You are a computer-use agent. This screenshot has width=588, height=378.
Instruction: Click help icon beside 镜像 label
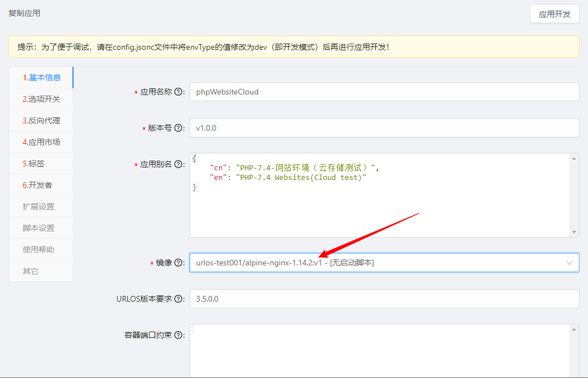[179, 263]
